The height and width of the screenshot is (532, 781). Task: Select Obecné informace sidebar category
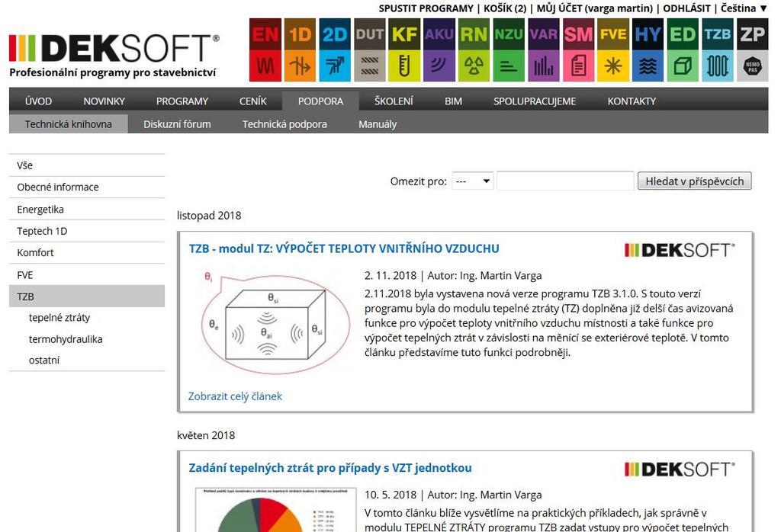(x=87, y=187)
